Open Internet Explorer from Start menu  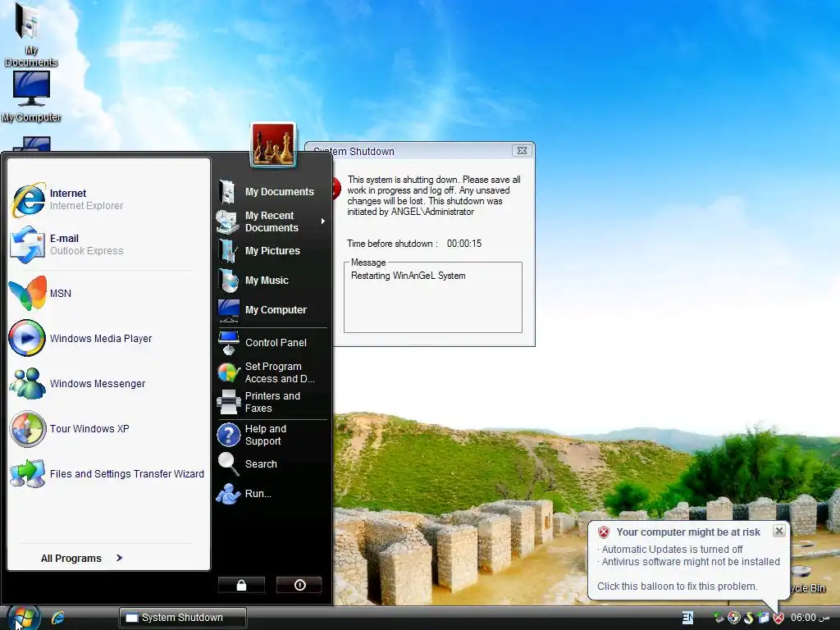pyautogui.click(x=109, y=199)
